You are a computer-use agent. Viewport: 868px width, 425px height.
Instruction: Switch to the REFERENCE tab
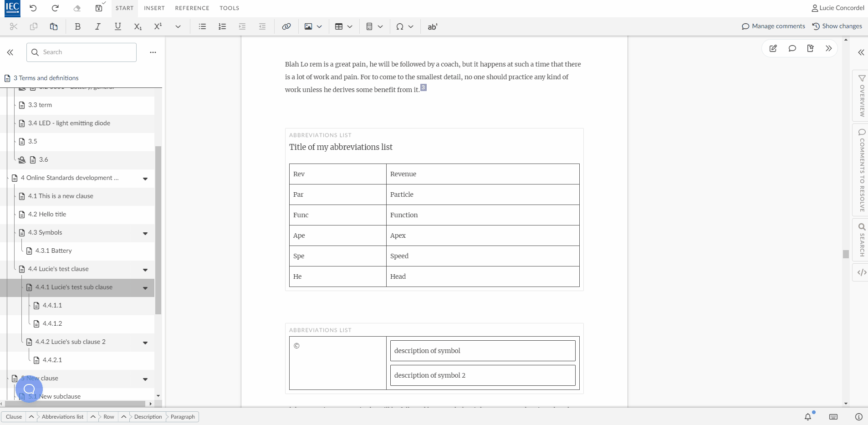192,8
